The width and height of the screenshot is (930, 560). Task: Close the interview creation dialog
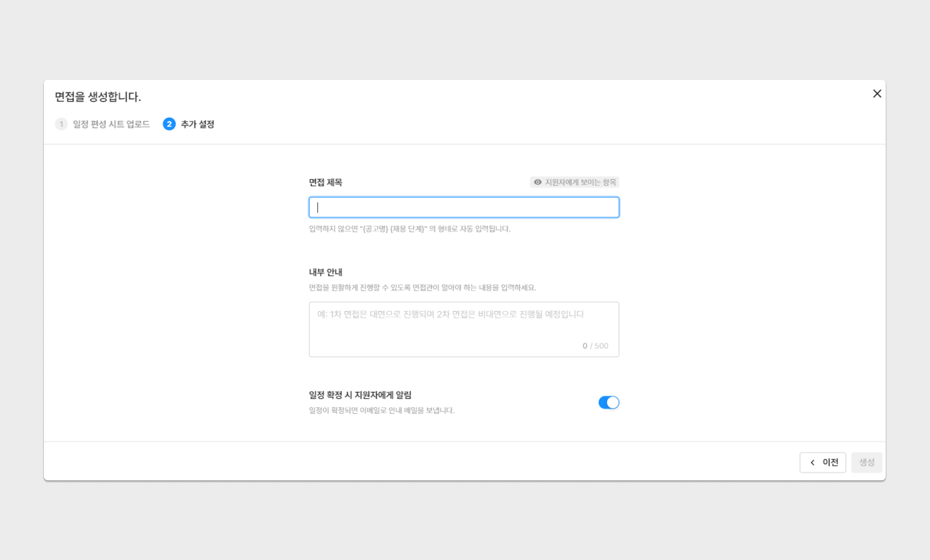(877, 94)
